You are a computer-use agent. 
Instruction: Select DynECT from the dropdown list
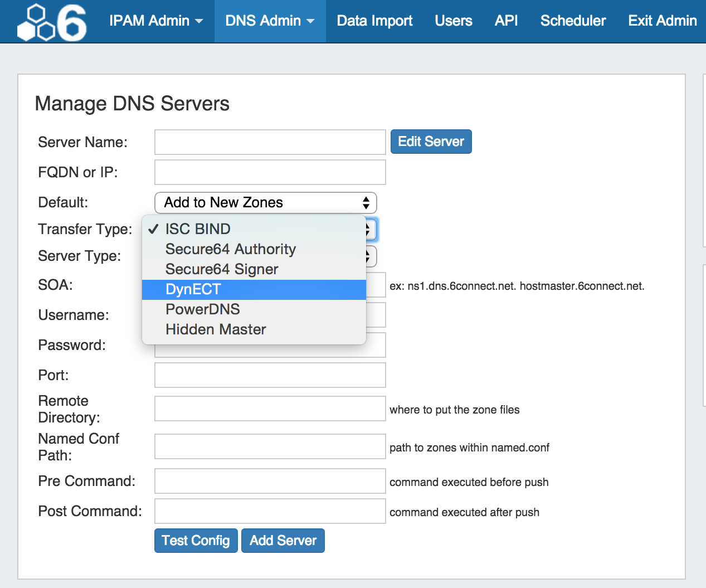[x=254, y=290]
